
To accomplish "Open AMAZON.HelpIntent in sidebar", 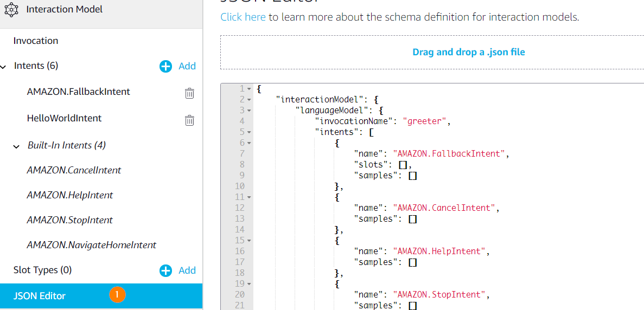I will pyautogui.click(x=70, y=195).
